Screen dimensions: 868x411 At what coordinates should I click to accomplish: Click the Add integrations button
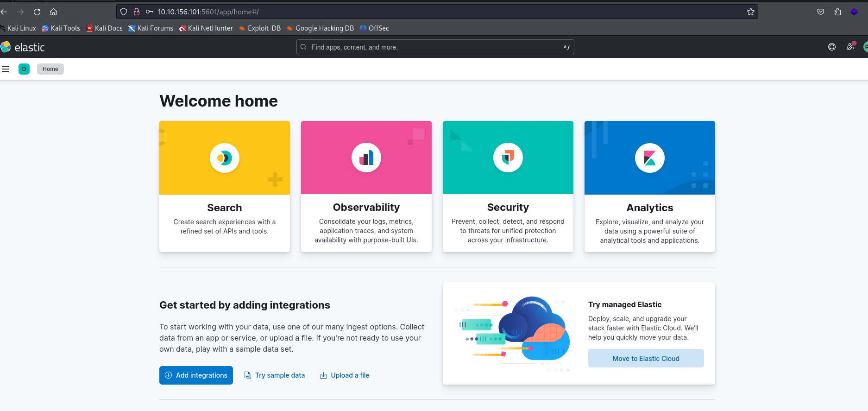pyautogui.click(x=196, y=375)
